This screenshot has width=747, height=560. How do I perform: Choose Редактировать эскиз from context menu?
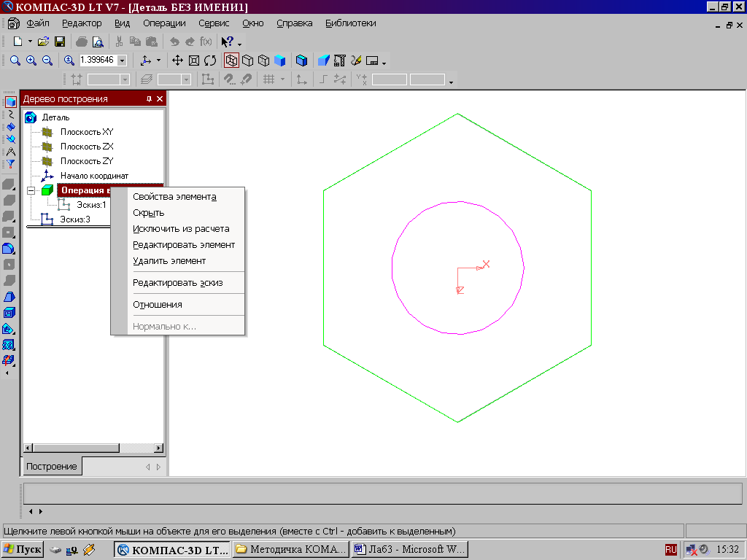pos(177,283)
